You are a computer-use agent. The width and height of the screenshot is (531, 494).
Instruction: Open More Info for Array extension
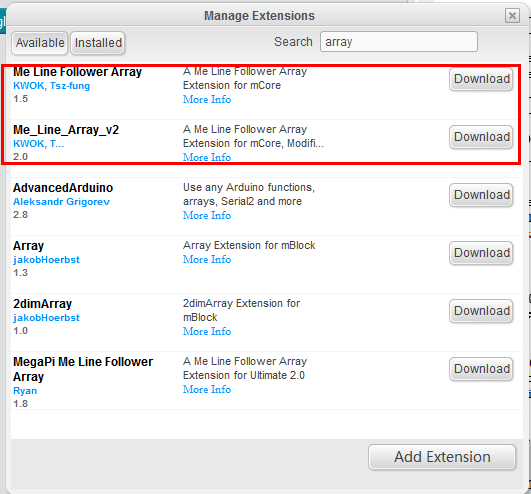[207, 259]
